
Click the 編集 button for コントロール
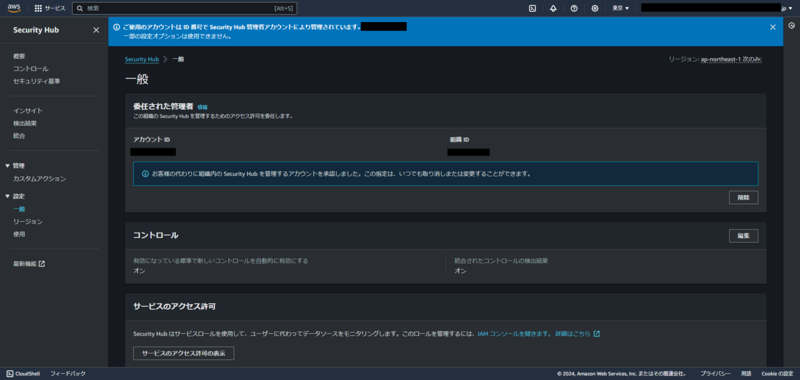[743, 236]
